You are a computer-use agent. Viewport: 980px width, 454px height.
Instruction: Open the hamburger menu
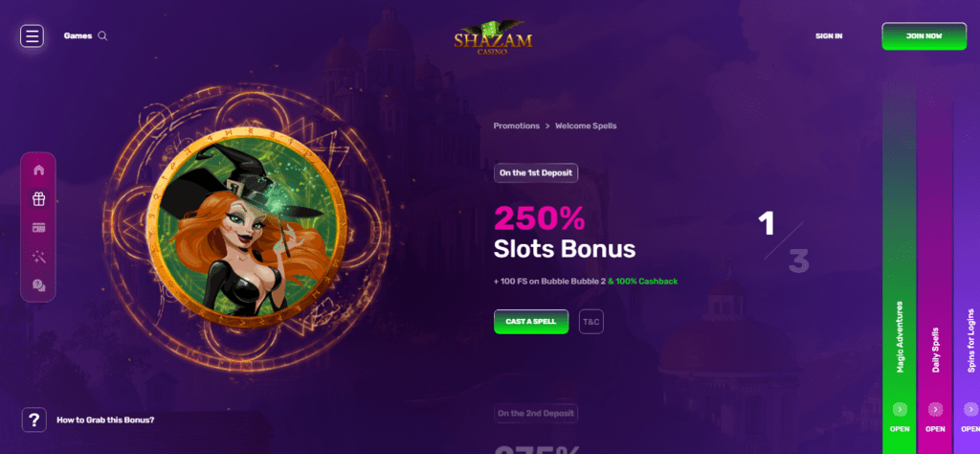[32, 36]
